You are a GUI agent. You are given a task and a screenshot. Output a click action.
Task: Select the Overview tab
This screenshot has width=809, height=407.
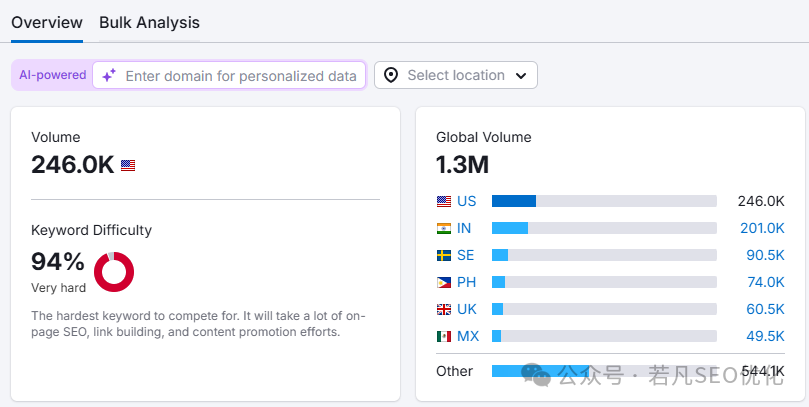pyautogui.click(x=47, y=22)
